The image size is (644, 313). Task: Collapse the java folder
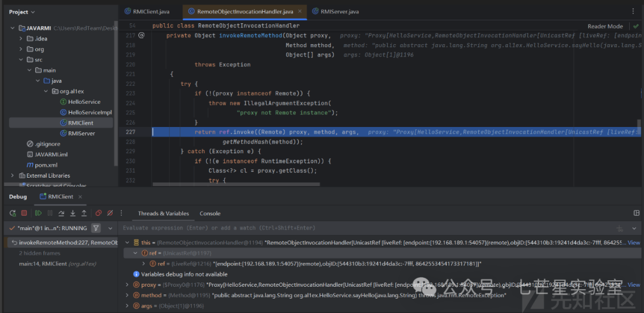tap(38, 80)
